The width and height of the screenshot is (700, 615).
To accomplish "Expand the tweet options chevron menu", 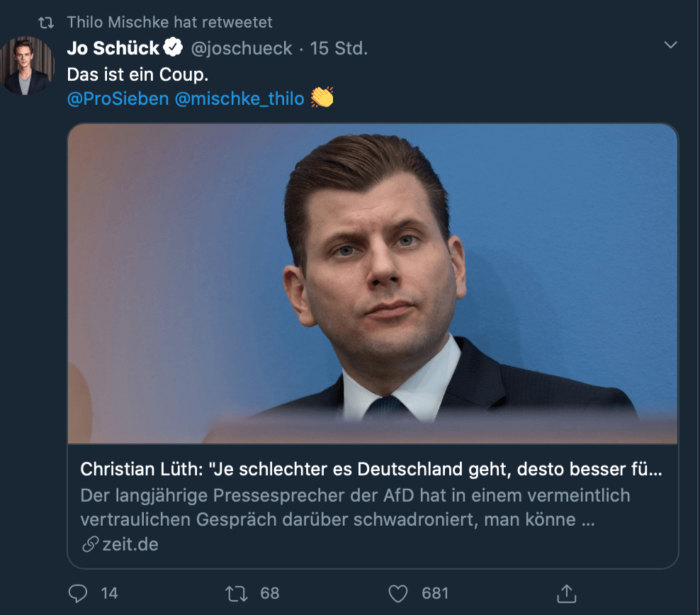I will 670,45.
